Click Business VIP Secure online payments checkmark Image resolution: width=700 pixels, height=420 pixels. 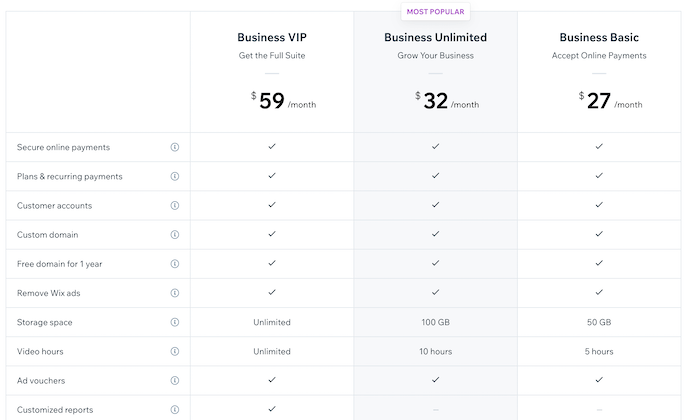point(272,146)
